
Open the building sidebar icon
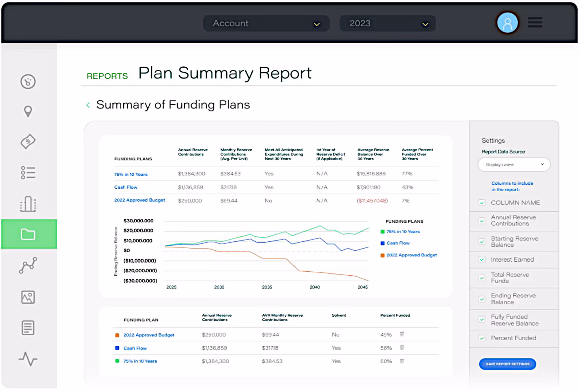coord(28,204)
